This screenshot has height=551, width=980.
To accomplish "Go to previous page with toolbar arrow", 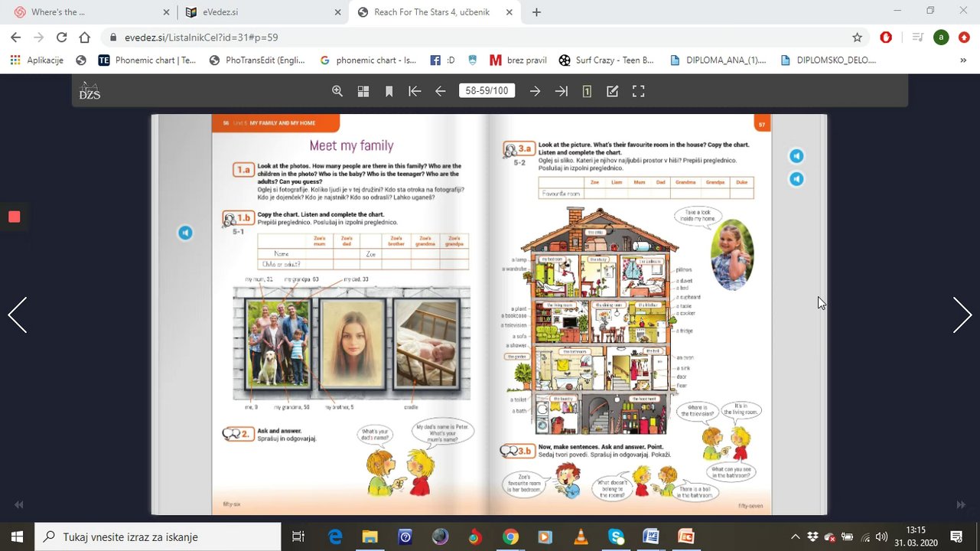I will tap(440, 91).
